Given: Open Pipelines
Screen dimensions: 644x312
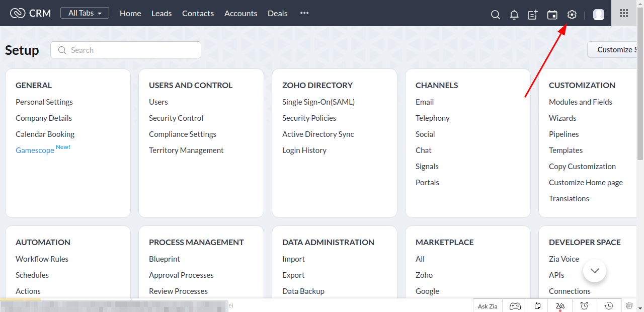Looking at the screenshot, I should pos(564,134).
